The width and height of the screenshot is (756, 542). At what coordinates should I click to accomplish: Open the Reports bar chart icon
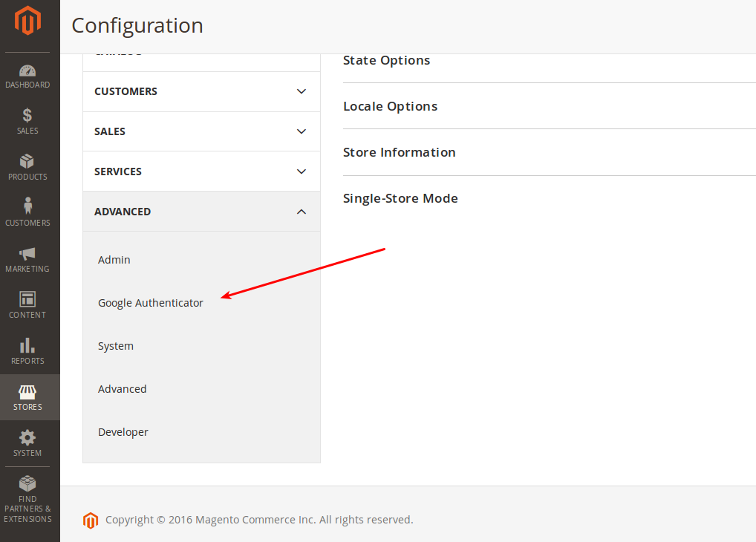click(27, 352)
